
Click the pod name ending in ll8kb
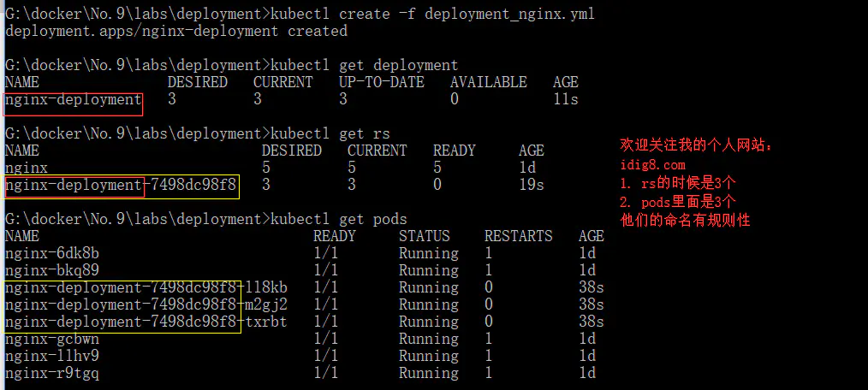[x=146, y=287]
